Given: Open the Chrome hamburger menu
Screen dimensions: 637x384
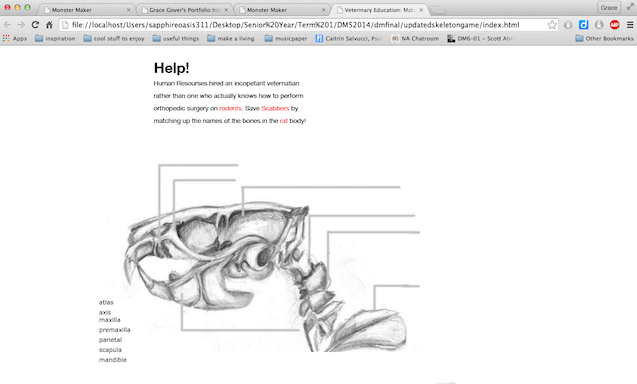Looking at the screenshot, I should [630, 25].
